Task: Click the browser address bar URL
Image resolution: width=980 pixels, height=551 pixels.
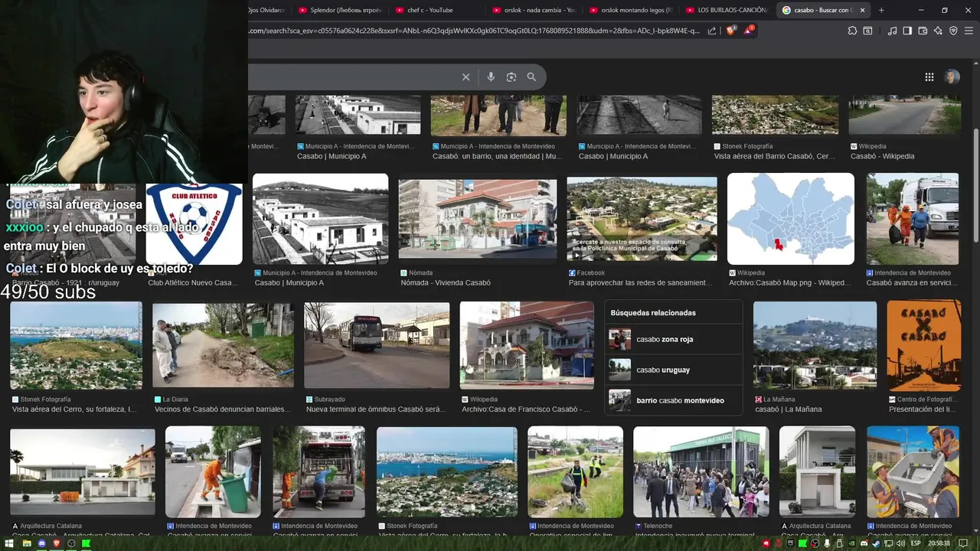Action: click(x=475, y=31)
